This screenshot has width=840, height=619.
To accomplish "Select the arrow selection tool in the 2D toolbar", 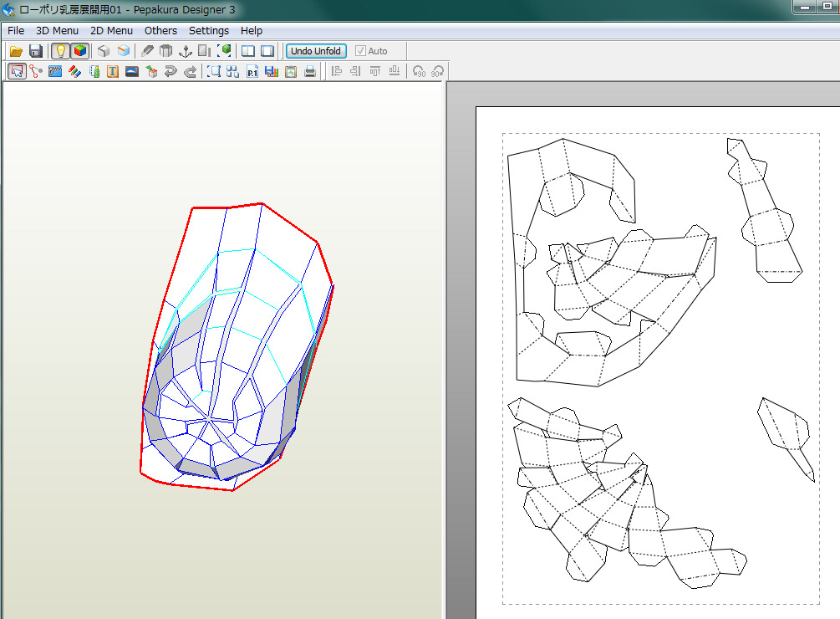I will [x=16, y=72].
